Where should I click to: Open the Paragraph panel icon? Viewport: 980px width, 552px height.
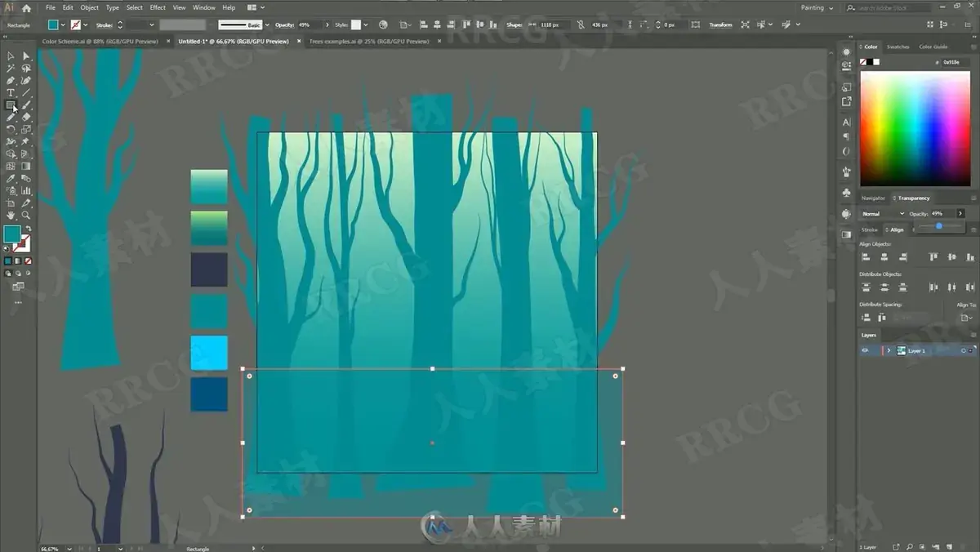click(x=846, y=136)
